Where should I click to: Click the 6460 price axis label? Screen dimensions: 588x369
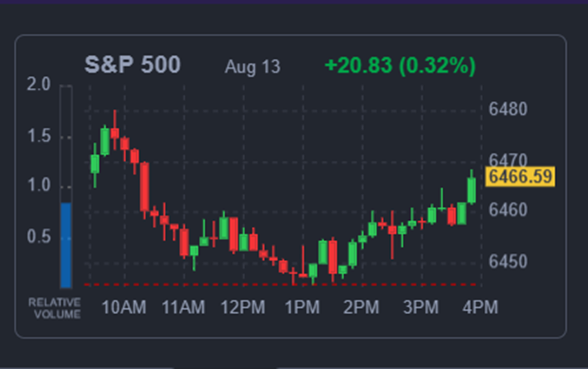coord(508,210)
